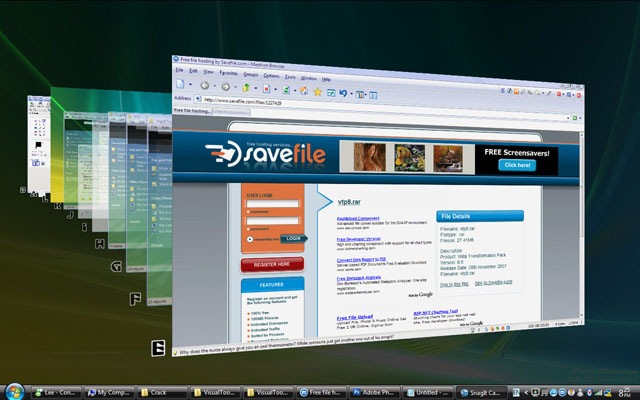Click the page icon in the Address bar
The width and height of the screenshot is (640, 400).
[x=198, y=99]
